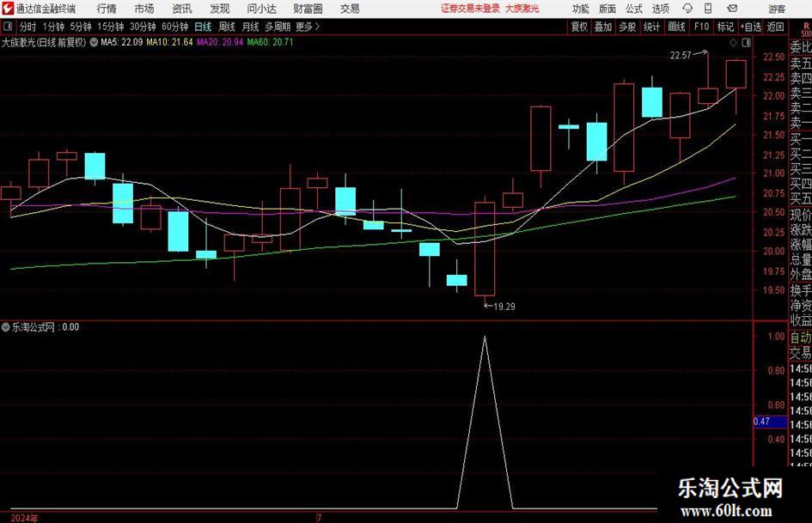Screen dimensions: 812x523
Task: Switch to 60分钟 period
Action: 175,27
